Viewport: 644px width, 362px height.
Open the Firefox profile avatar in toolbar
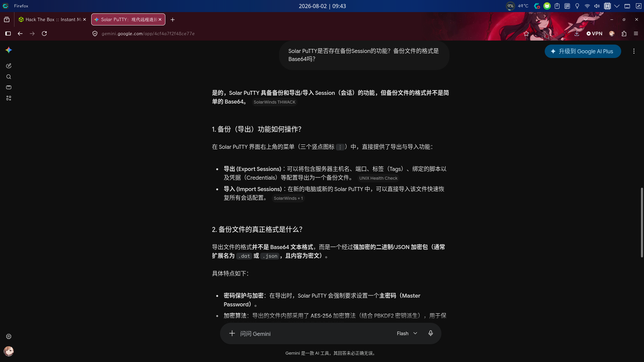coord(612,34)
